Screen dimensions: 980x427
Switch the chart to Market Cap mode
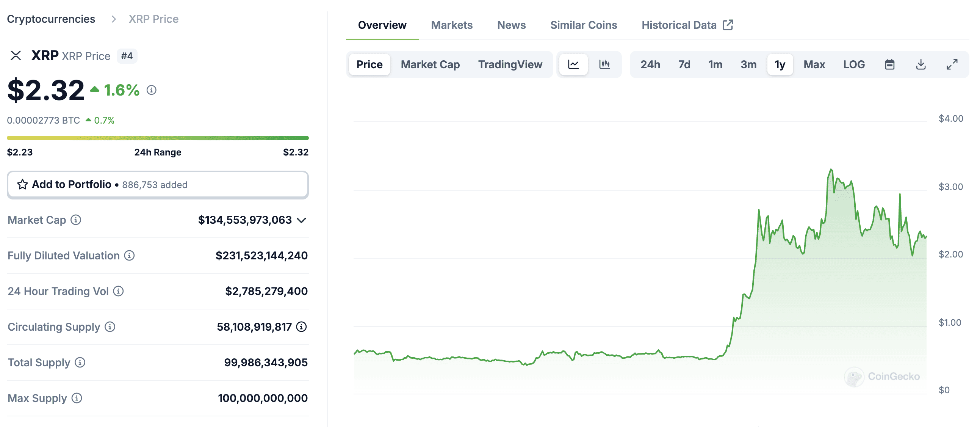pos(430,64)
